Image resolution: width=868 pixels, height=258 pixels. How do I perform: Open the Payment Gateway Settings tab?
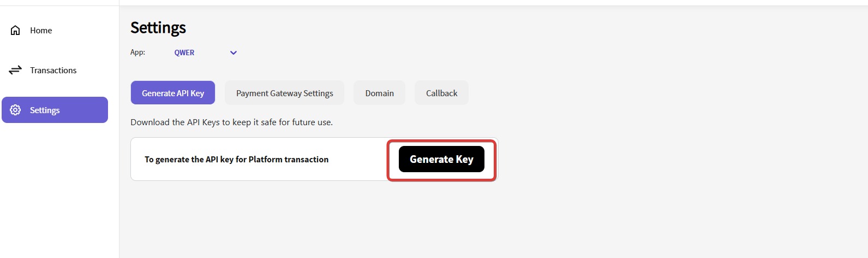284,93
